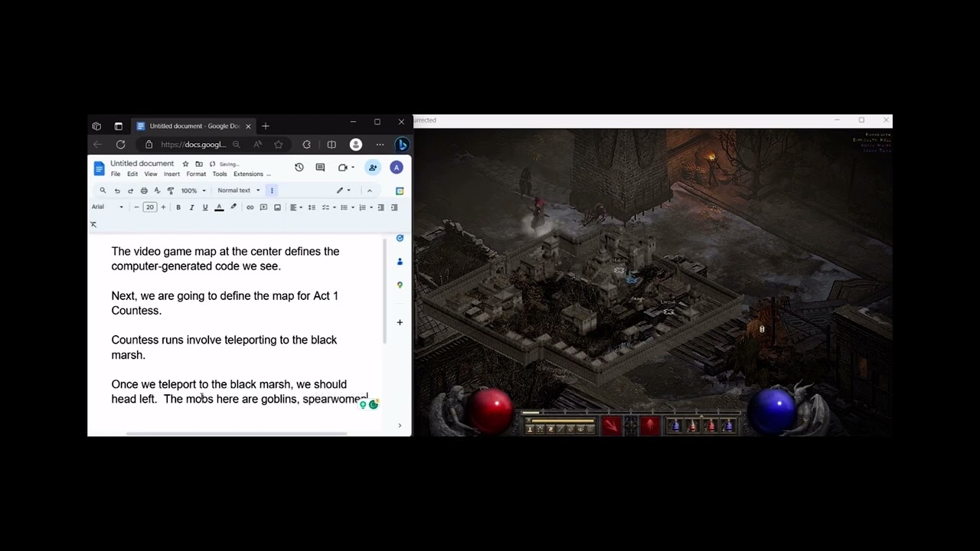Open the text color picker (underlined A)
This screenshot has height=551, width=980.
(x=219, y=207)
